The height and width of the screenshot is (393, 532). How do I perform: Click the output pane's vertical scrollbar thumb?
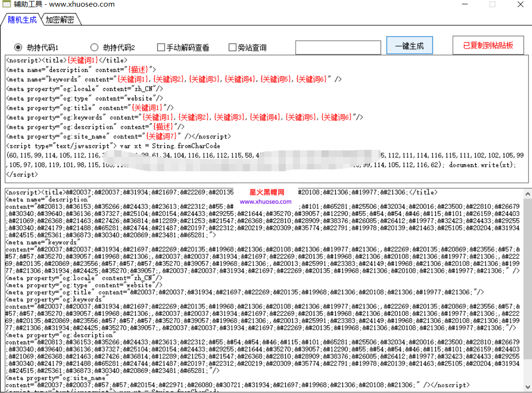528,278
